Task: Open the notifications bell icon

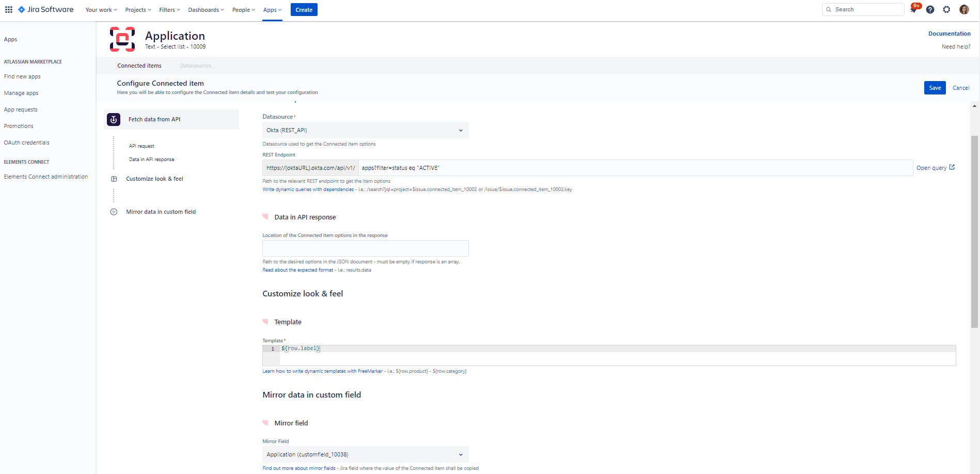Action: point(913,9)
